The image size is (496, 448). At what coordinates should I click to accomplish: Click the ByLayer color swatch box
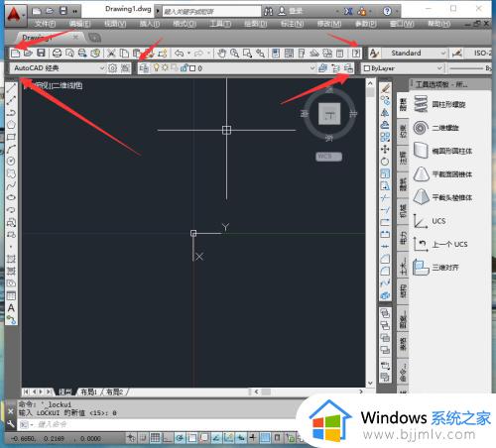pyautogui.click(x=366, y=68)
